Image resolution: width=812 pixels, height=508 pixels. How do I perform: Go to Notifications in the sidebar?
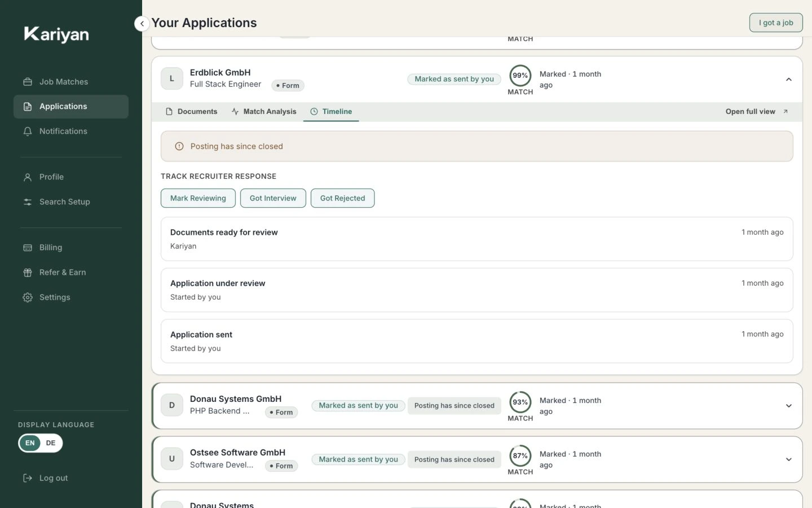[71, 132]
